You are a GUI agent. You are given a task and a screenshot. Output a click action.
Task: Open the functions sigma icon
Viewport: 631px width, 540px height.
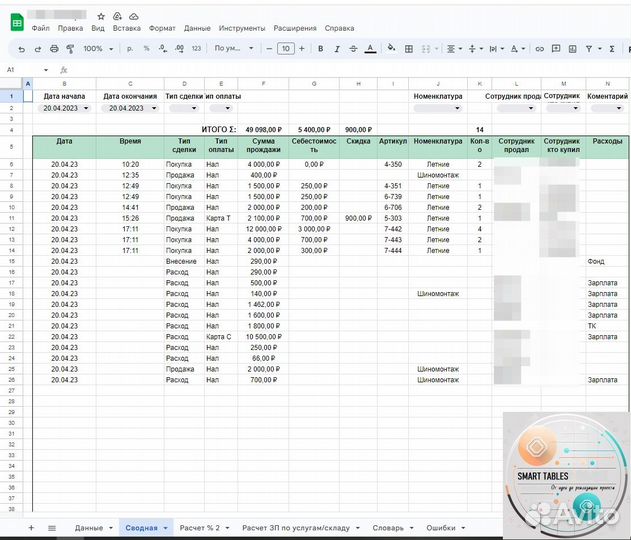612,49
